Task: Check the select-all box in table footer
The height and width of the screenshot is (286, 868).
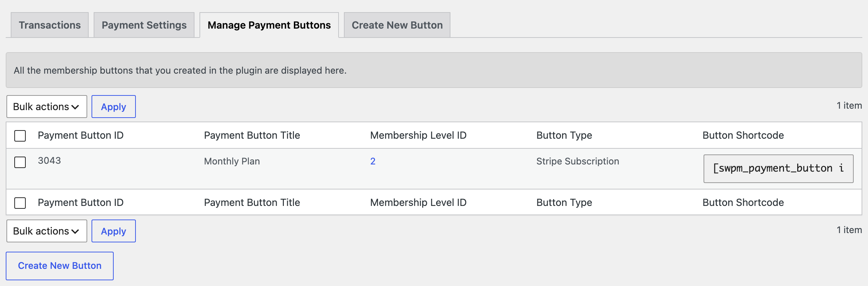Action: (20, 203)
